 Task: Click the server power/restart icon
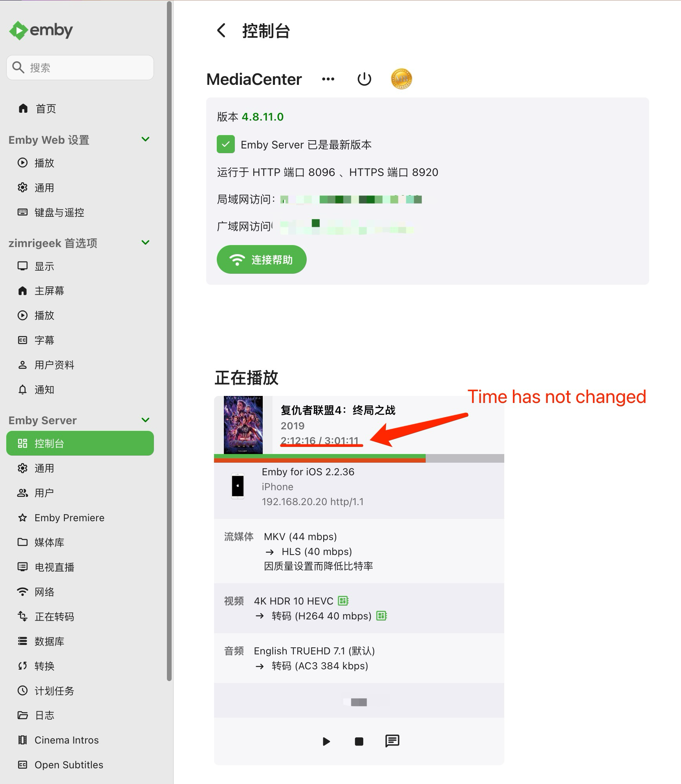pyautogui.click(x=364, y=79)
